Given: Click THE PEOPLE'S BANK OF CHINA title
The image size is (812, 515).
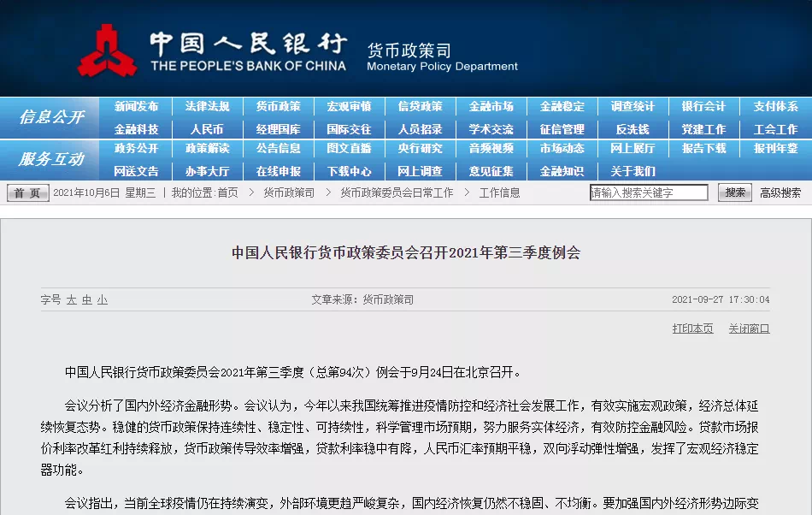Looking at the screenshot, I should [249, 66].
